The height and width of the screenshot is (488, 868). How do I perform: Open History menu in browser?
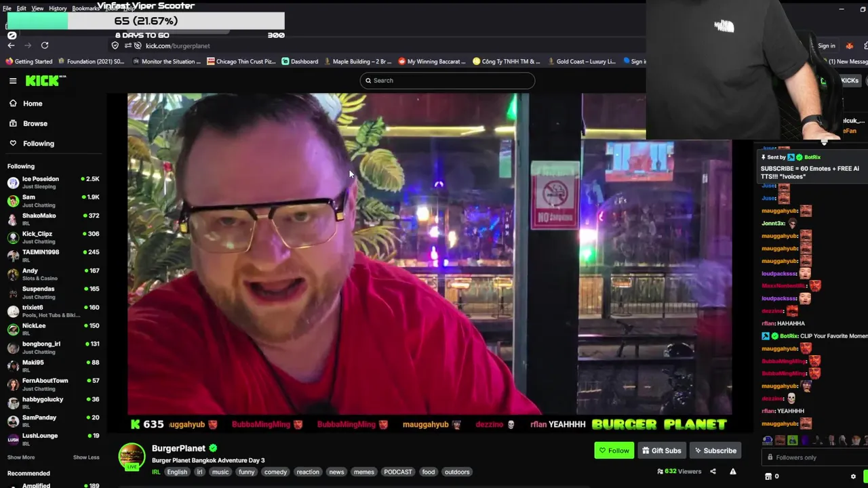tap(58, 8)
